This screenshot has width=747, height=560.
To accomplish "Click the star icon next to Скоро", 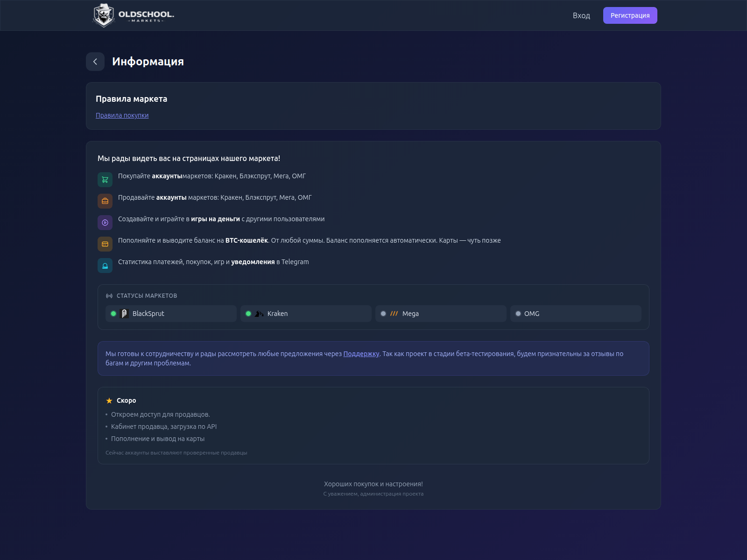I will 109,401.
